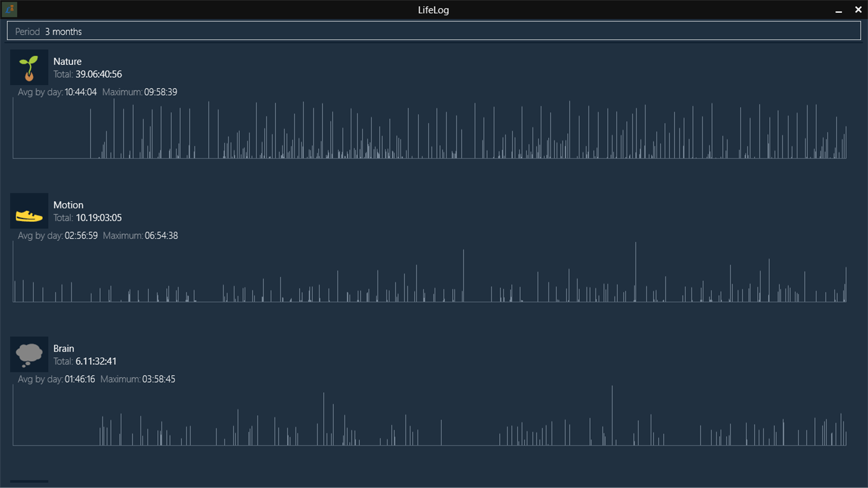868x488 pixels.
Task: Click Nature average by day 10:44:04
Action: point(81,92)
